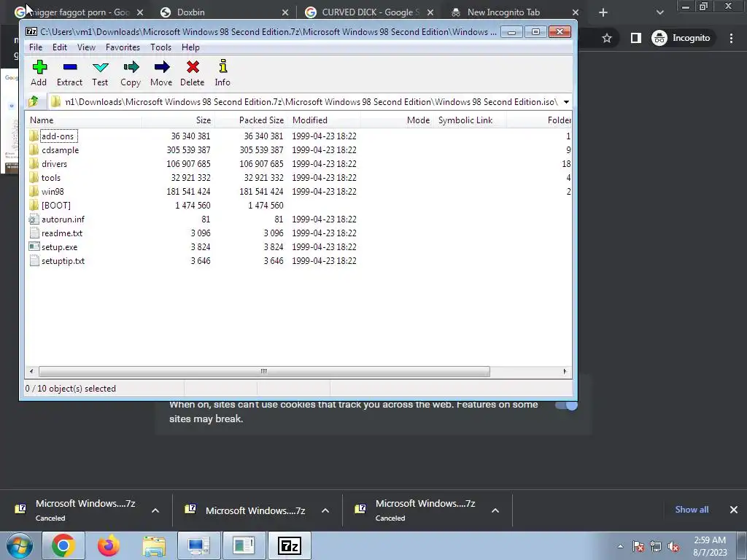Viewport: 747px width, 560px height.
Task: Expand options for the middle download item
Action: 325,510
